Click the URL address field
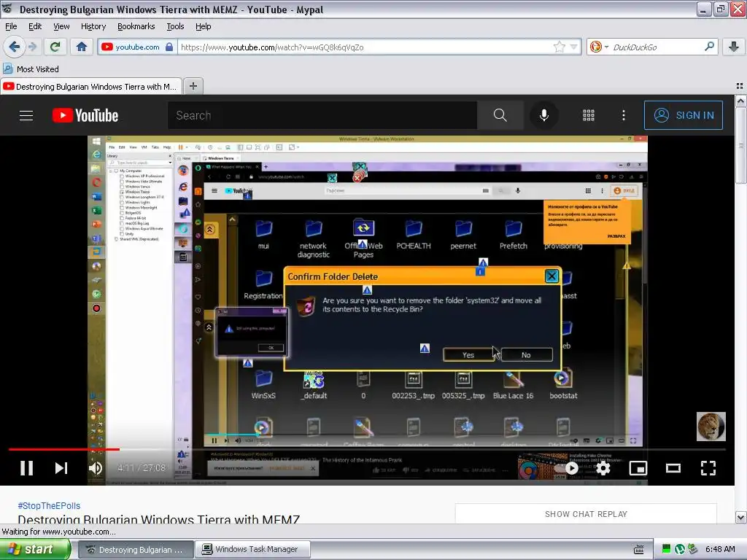747x560 pixels. pos(365,47)
